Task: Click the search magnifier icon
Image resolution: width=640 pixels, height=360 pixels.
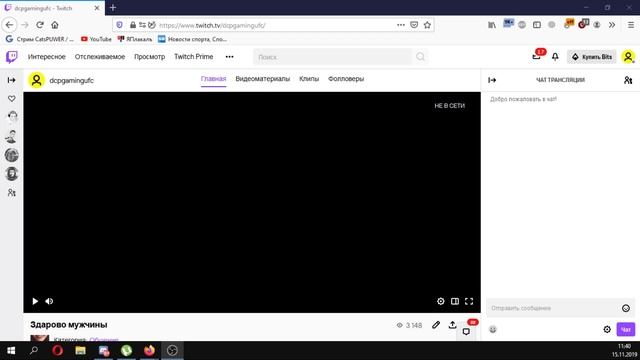Action: coord(420,57)
